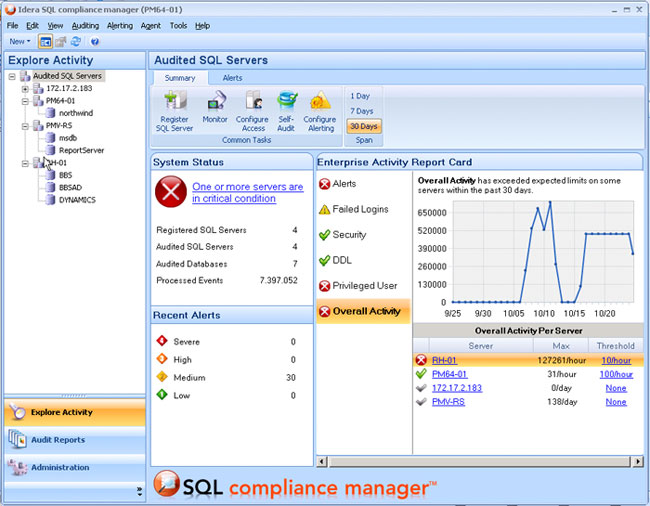Select the northwind database icon in tree
Screen dimensions: 650x506
[50, 113]
